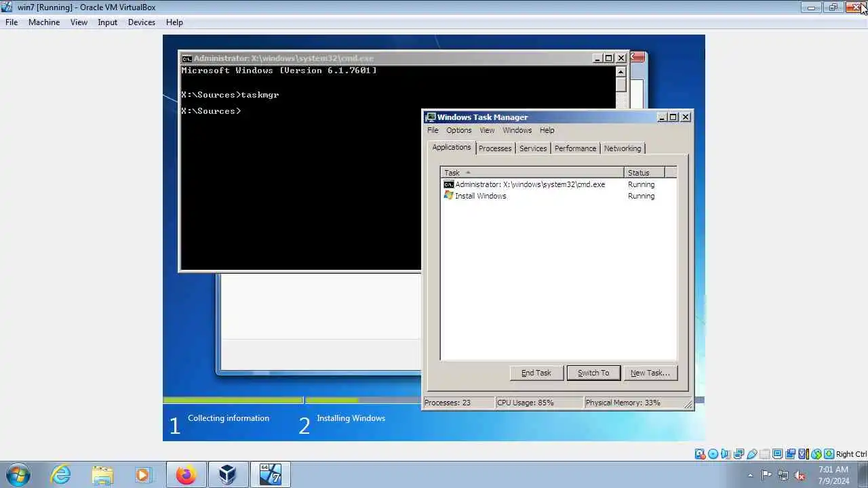Open Task Manager View menu
This screenshot has width=868, height=488.
(x=487, y=130)
